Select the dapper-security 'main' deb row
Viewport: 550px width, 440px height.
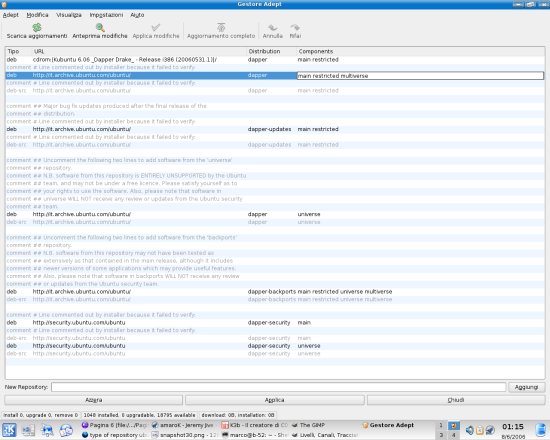[x=275, y=322]
